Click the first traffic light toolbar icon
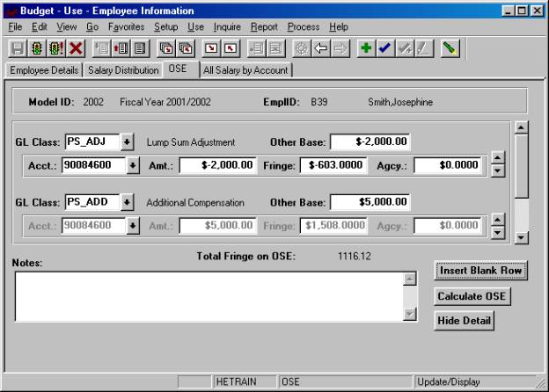Viewport: 549px width, 392px height. pos(37,49)
